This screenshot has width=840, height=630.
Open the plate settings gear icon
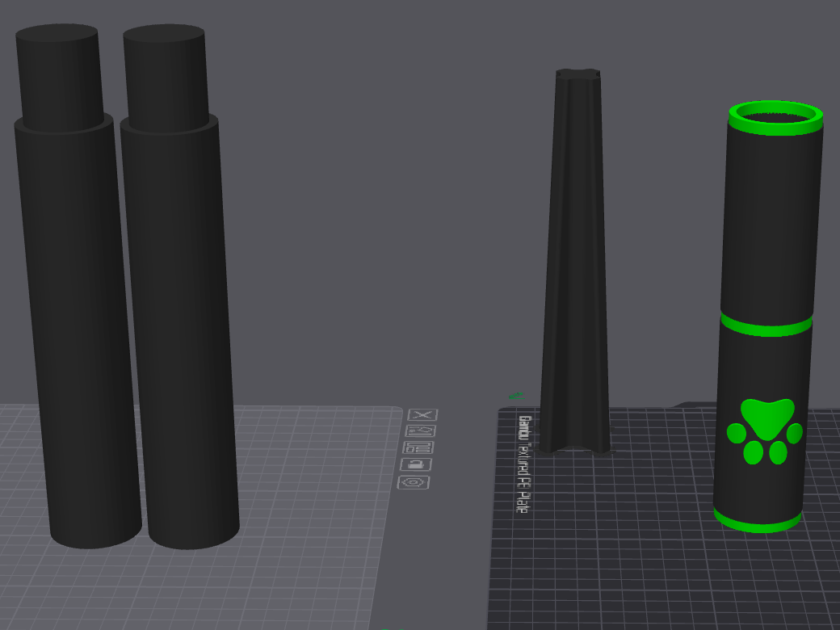pyautogui.click(x=413, y=482)
